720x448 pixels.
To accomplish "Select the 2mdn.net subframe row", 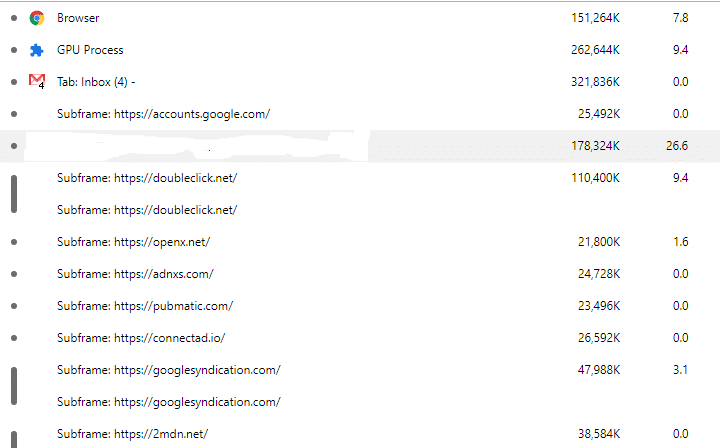I will tap(132, 434).
